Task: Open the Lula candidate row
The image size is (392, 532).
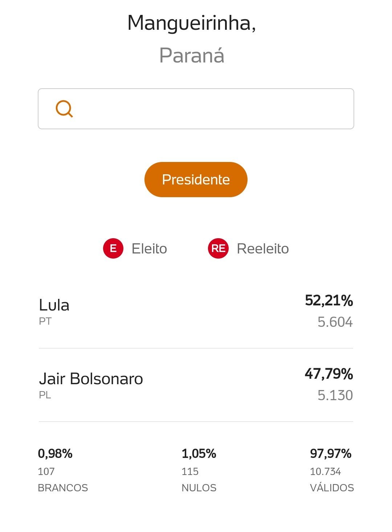Action: click(196, 312)
